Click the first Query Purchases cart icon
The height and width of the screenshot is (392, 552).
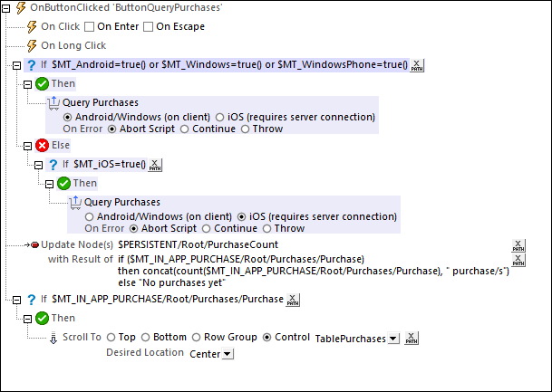tap(53, 103)
